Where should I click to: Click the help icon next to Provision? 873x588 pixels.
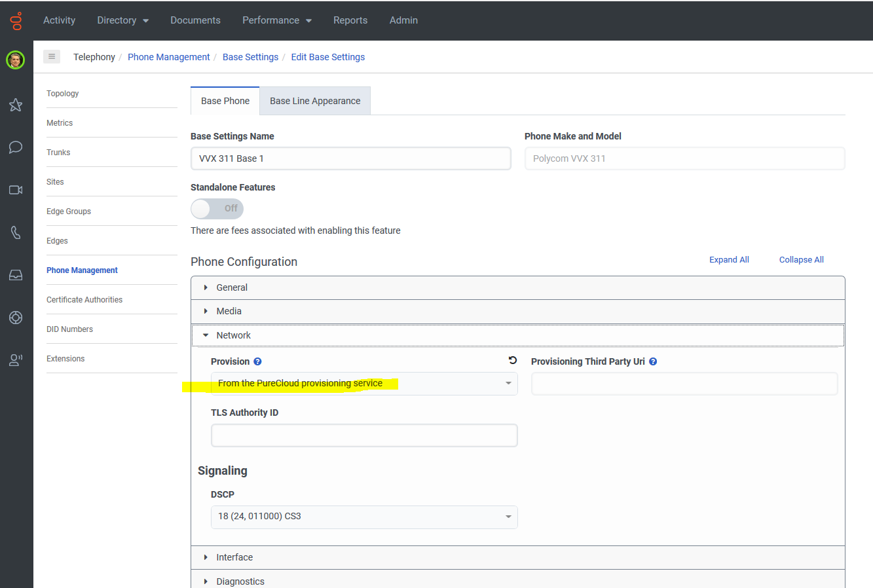tap(257, 361)
